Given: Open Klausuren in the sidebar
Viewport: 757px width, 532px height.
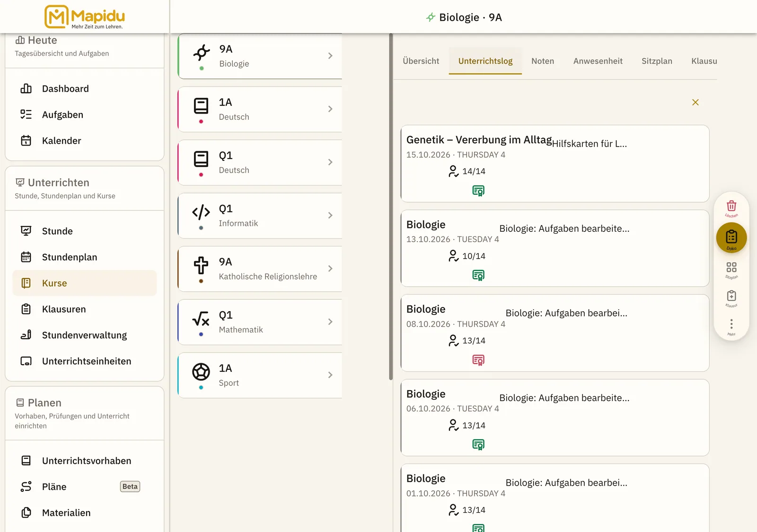Looking at the screenshot, I should pos(85,309).
